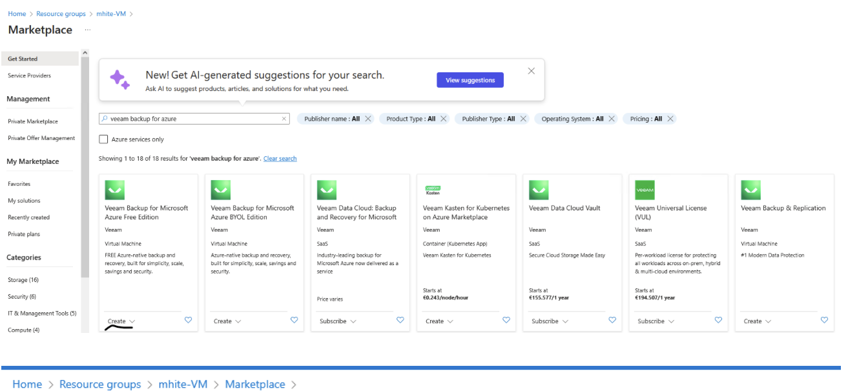Open Operating System filter pill

tap(572, 119)
